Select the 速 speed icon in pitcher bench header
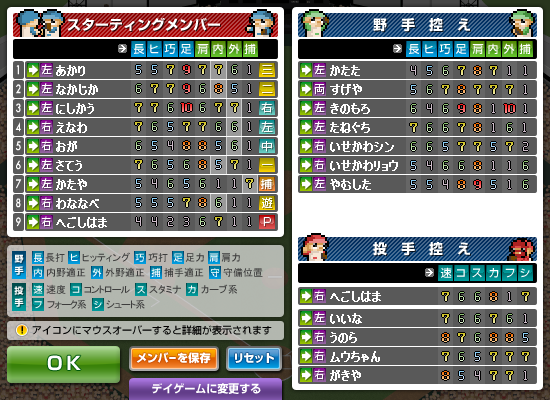Screen dimensions: 550x400 coord(445,273)
